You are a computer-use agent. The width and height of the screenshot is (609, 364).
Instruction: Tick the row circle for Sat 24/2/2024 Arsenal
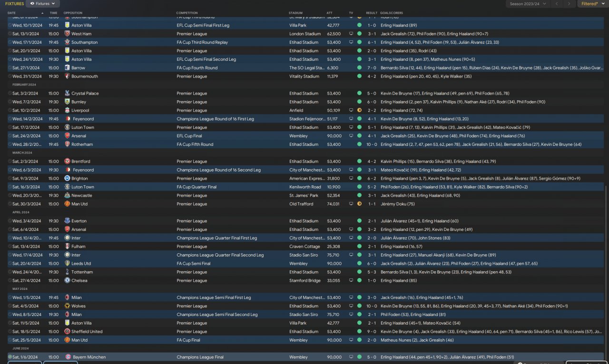click(10, 136)
